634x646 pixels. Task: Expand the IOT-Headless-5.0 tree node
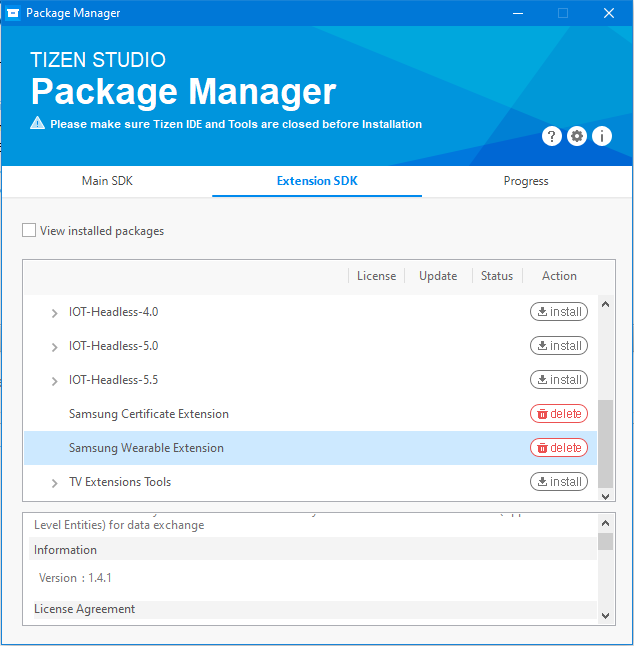55,347
